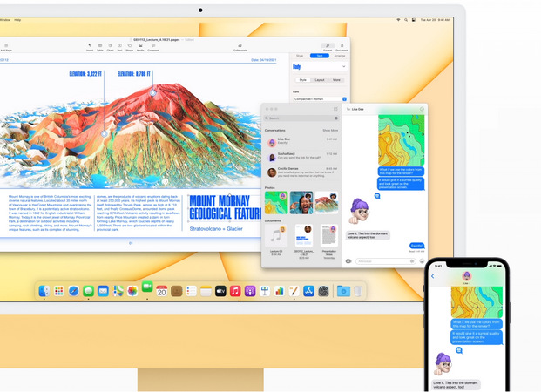
Task: Click the Media toolbar button in Pages
Action: (140, 48)
